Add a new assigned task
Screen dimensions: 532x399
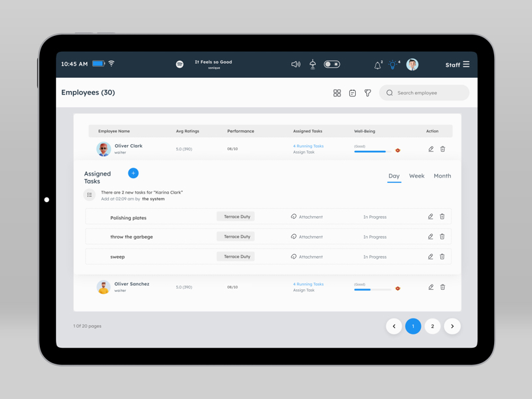133,173
